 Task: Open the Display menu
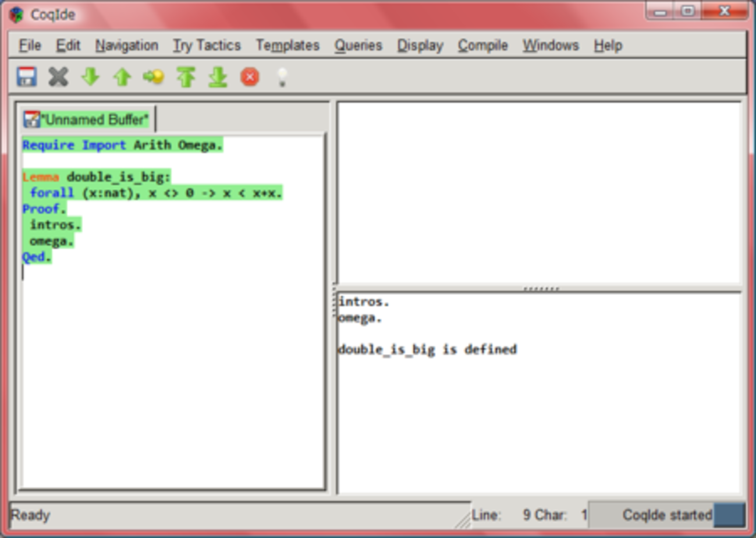420,45
